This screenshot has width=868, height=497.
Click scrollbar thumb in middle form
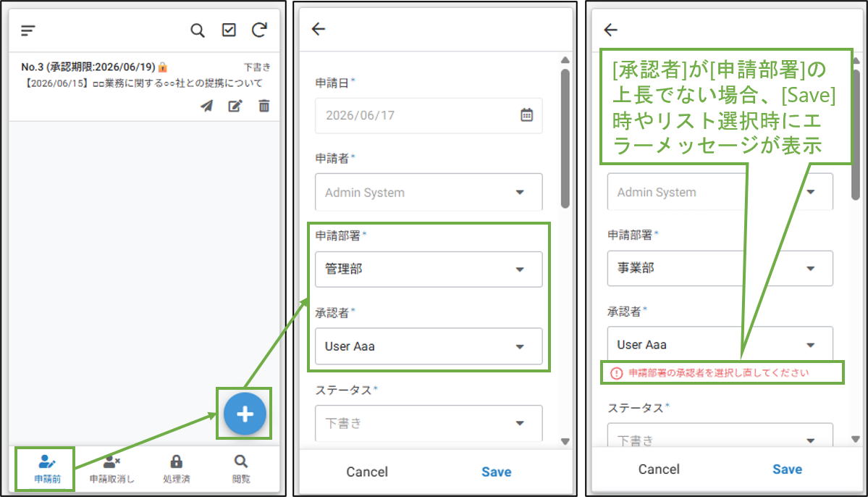565,138
